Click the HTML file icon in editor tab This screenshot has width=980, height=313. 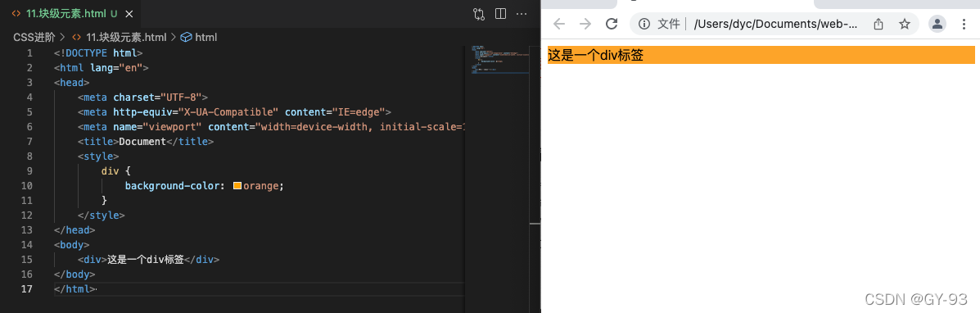click(x=16, y=13)
